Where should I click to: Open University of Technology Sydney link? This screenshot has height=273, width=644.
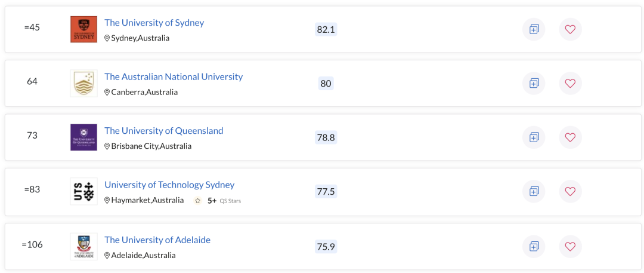(169, 185)
